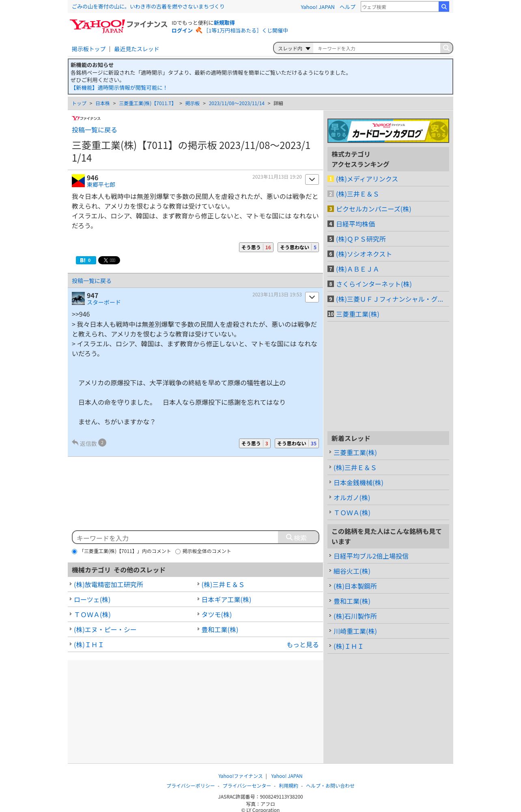The image size is (521, 812).
Task: Click the small Y! Finance logo above the thread title
Action: point(86,118)
